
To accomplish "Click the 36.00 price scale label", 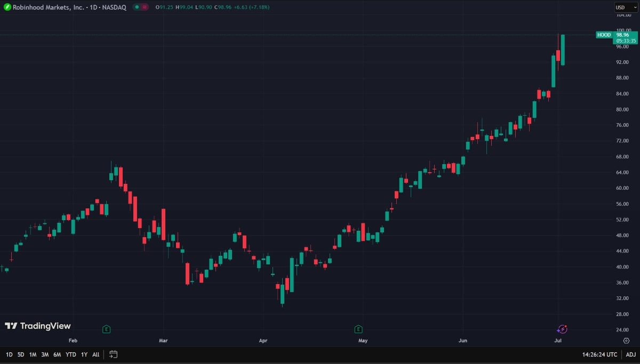I will (623, 282).
